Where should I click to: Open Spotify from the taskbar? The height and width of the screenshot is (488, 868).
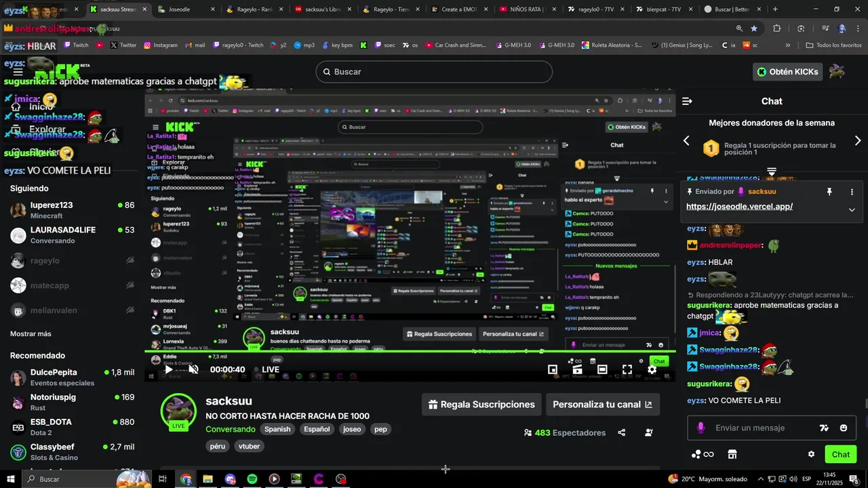click(x=252, y=479)
